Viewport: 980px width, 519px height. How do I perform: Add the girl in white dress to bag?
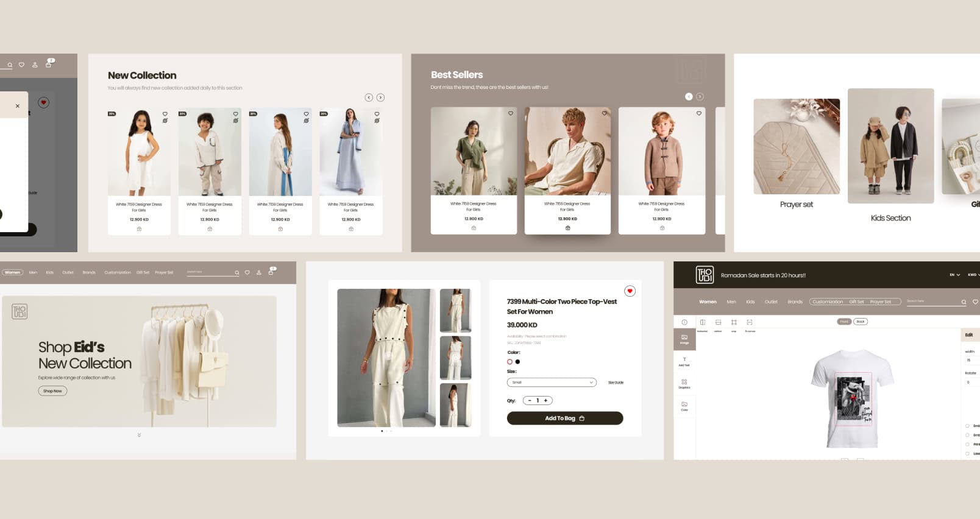tap(139, 229)
